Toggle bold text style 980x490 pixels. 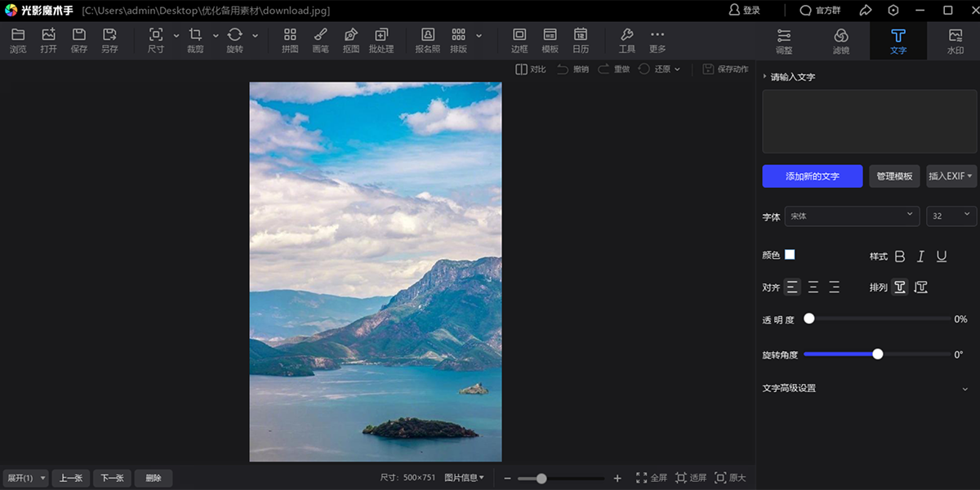tap(900, 256)
